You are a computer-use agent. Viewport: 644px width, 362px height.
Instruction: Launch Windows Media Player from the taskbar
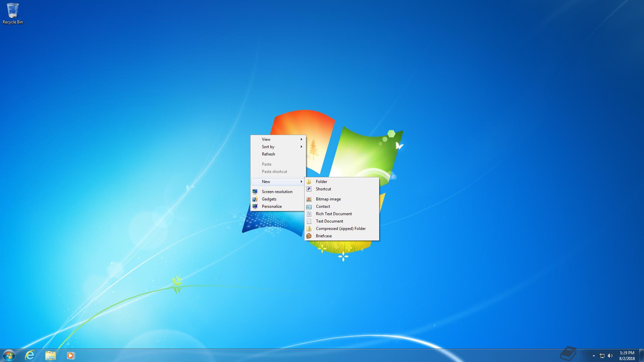[x=70, y=355]
